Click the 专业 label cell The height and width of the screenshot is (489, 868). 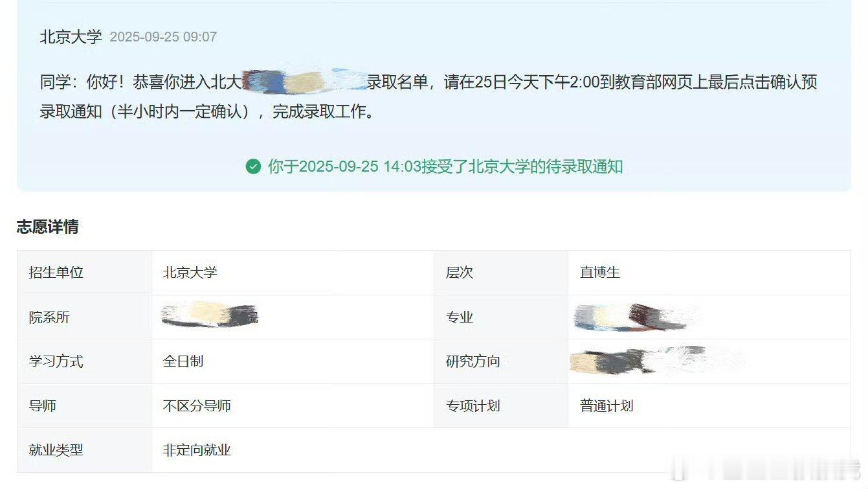click(x=501, y=317)
